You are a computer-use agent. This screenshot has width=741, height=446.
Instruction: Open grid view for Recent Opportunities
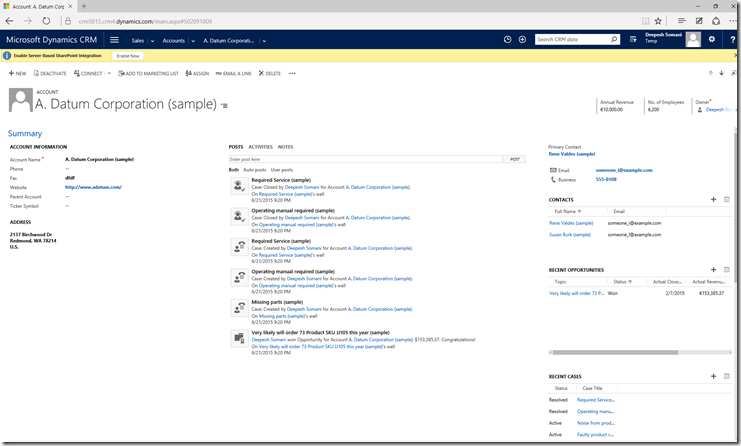click(726, 270)
